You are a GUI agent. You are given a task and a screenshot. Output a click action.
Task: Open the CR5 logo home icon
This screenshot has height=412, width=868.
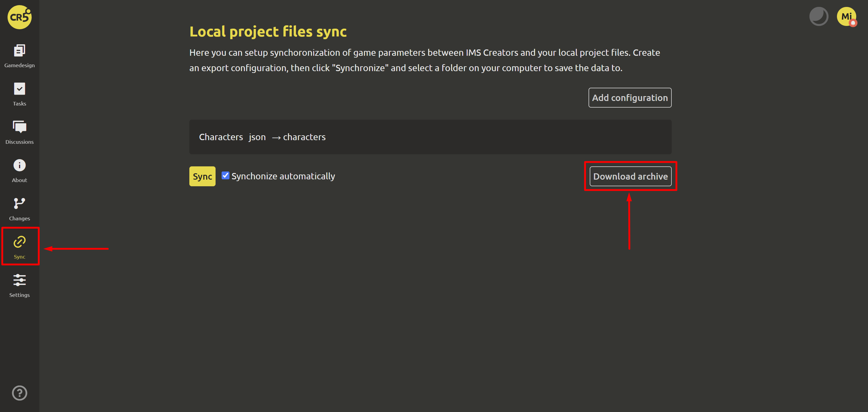[x=20, y=17]
